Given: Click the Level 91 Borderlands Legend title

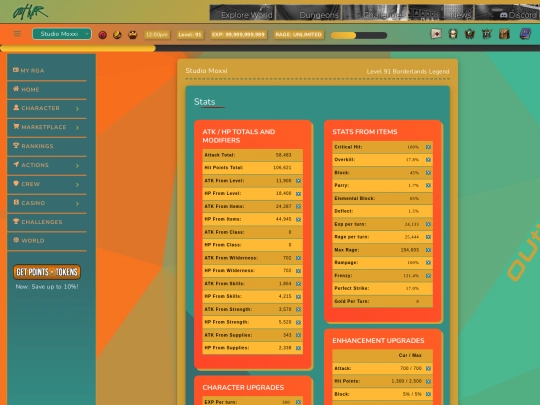Looking at the screenshot, I should click(408, 72).
